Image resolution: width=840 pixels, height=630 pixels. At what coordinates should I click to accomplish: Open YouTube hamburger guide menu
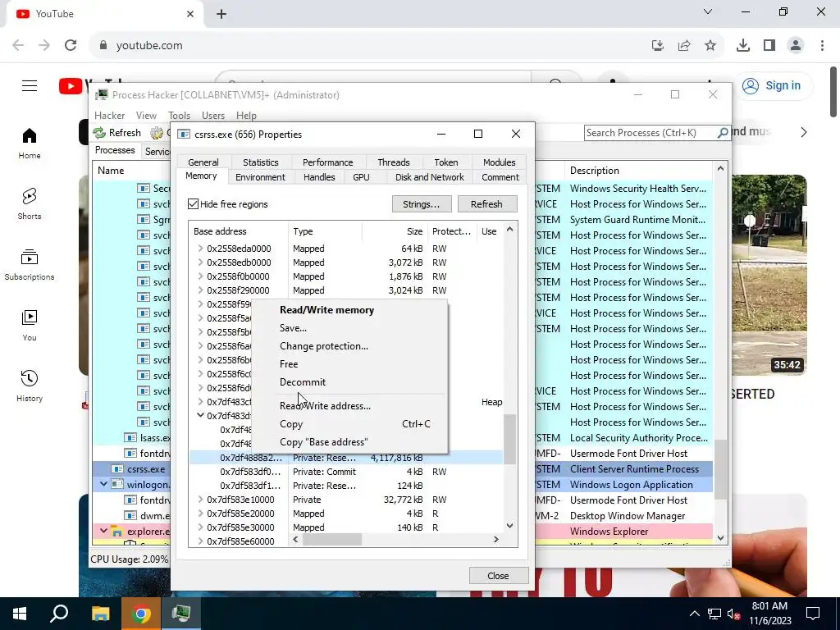30,85
